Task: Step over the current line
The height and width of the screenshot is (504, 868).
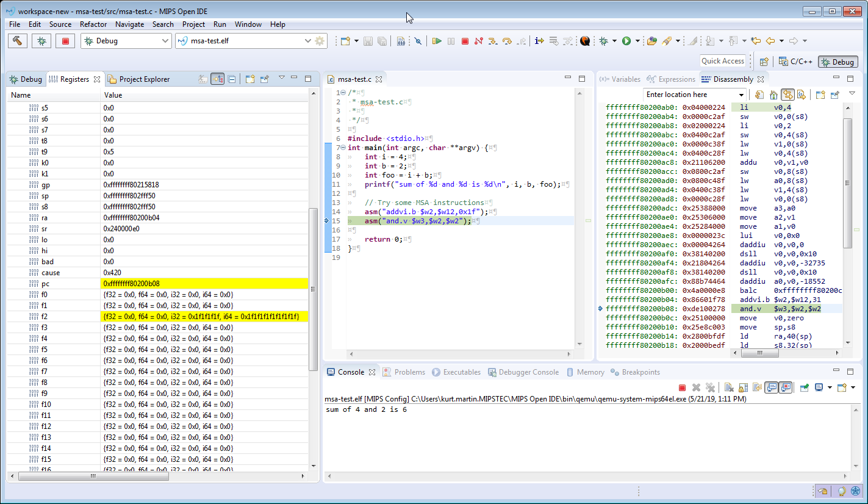Action: click(508, 40)
